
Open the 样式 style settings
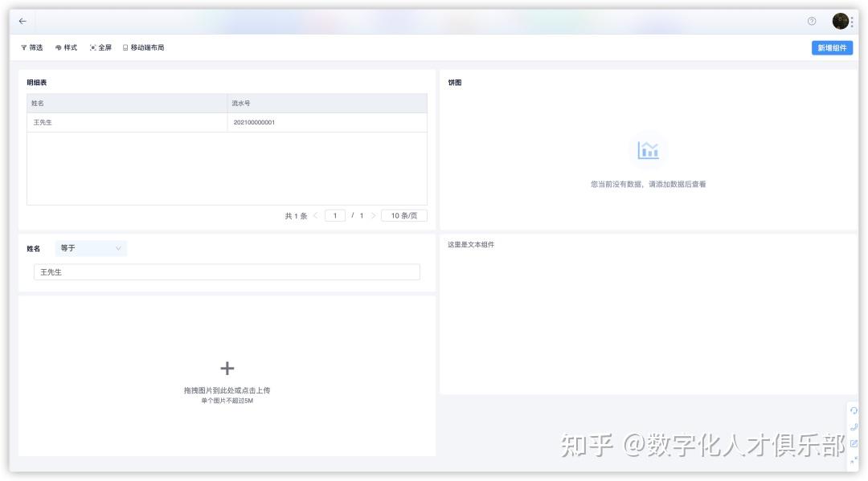pyautogui.click(x=67, y=47)
